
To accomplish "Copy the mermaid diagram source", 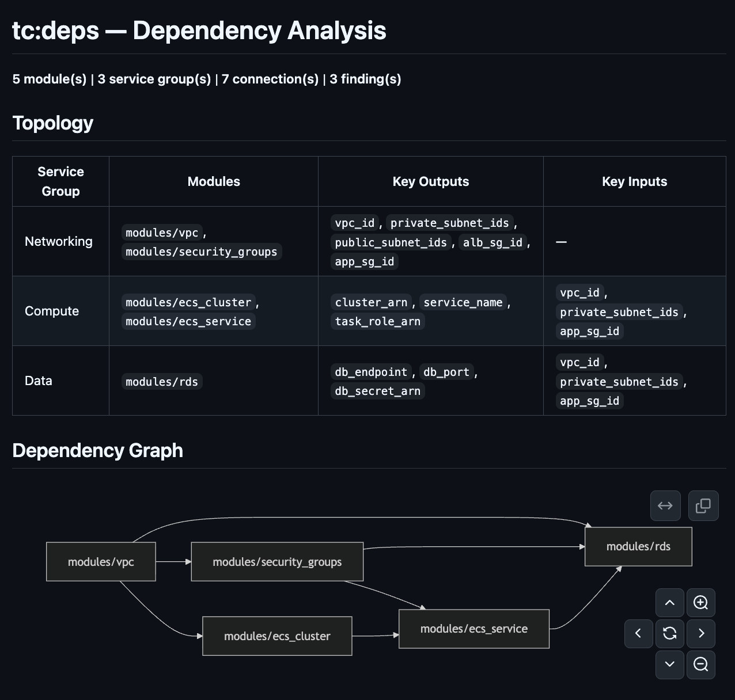I will point(703,506).
